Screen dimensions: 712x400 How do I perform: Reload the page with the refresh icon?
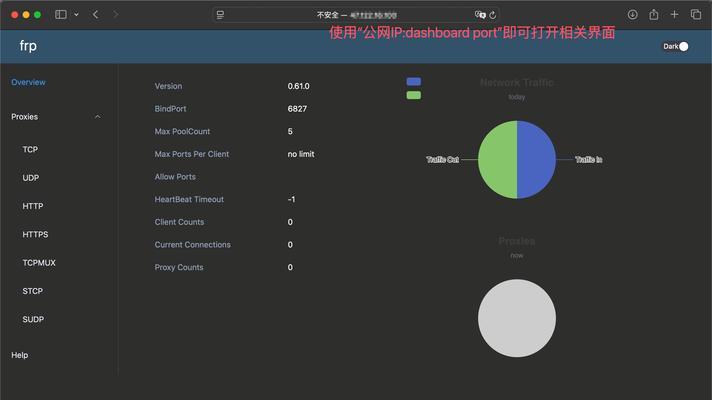coord(493,15)
